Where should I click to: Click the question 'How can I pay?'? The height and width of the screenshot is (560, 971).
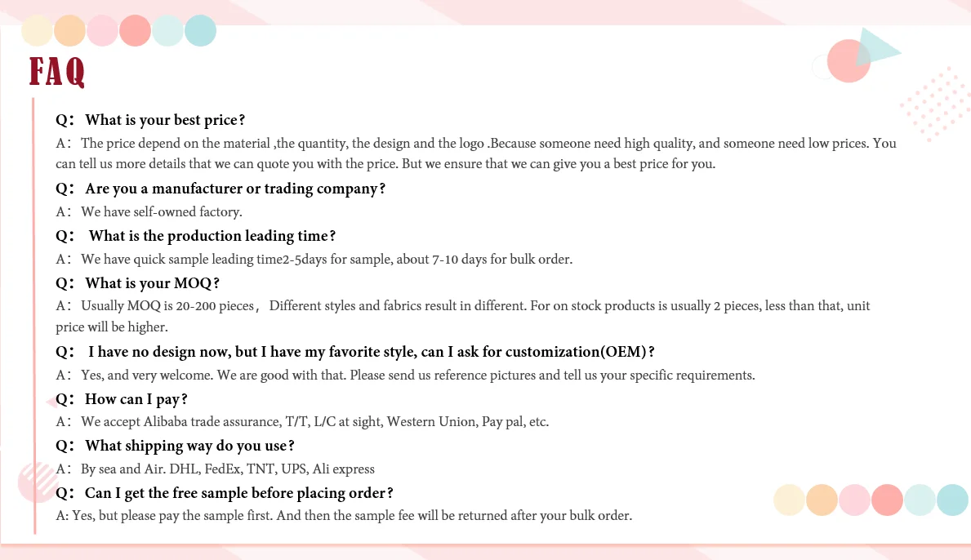[x=122, y=399]
